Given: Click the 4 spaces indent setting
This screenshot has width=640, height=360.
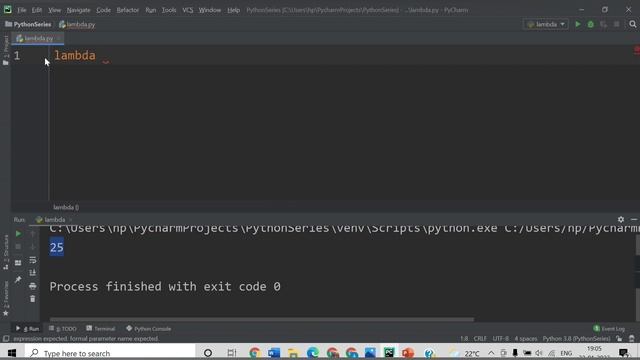Looking at the screenshot, I should (x=526, y=339).
